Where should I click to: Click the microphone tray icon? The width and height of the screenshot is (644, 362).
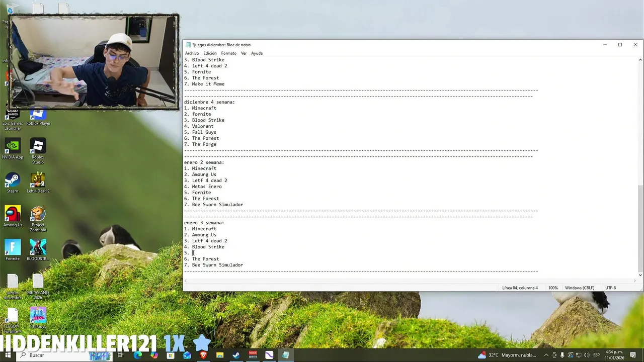562,355
